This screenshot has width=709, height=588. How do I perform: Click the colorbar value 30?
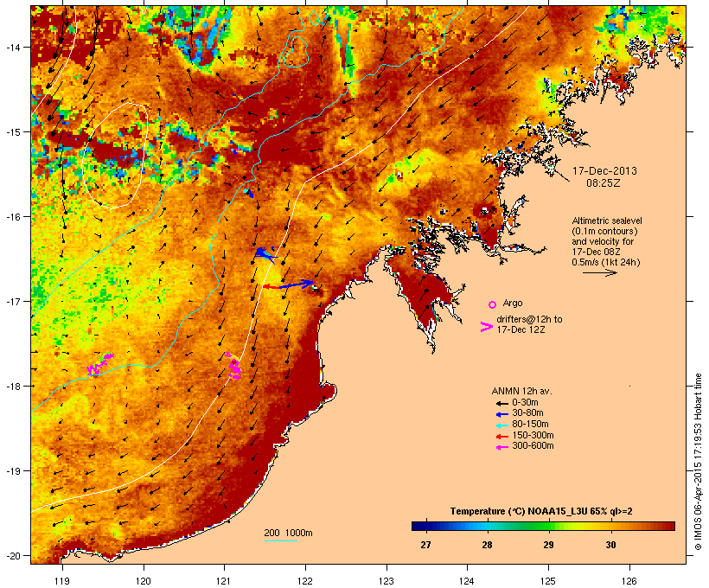tap(610, 545)
